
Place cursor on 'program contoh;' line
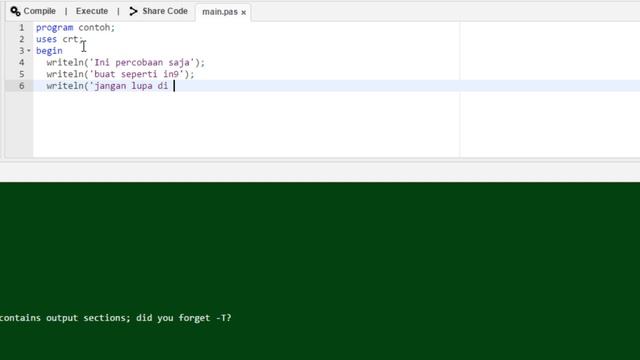pos(76,27)
